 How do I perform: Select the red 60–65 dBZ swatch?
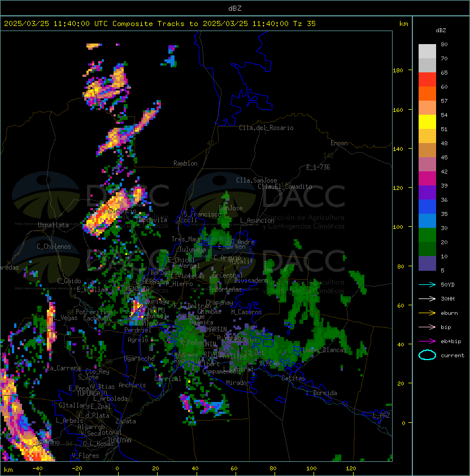pyautogui.click(x=427, y=80)
